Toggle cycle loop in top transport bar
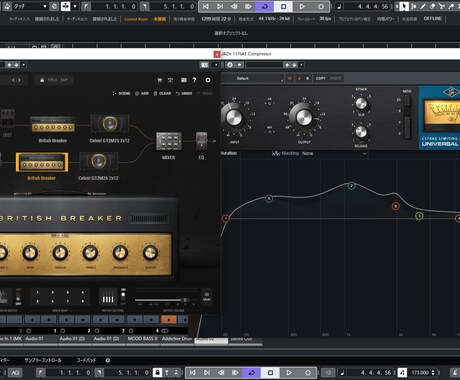Viewport: 460px width, 380px height. click(265, 6)
